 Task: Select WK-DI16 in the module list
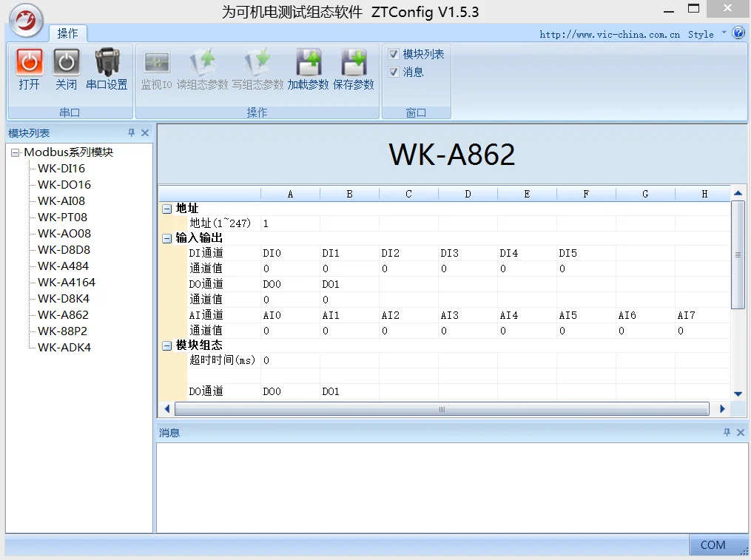click(x=61, y=169)
